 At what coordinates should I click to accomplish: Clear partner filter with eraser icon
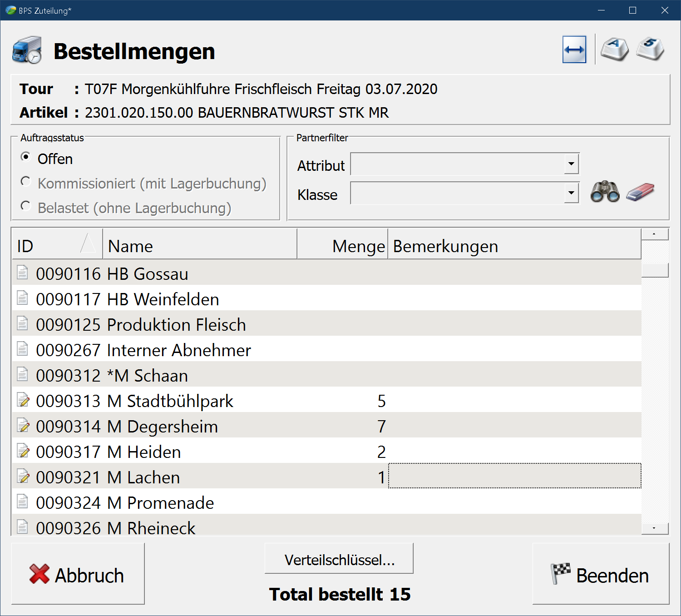[640, 192]
